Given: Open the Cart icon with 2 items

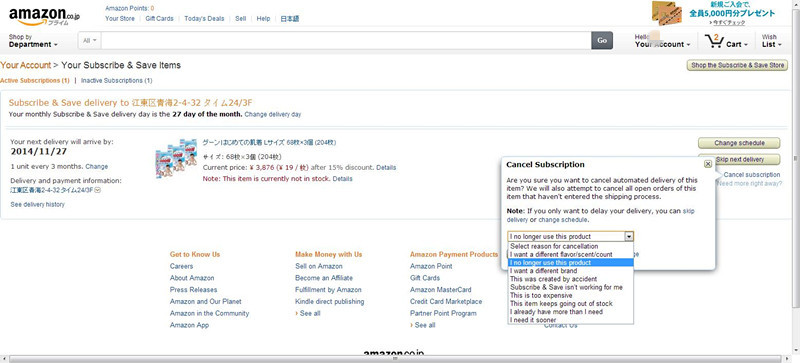Looking at the screenshot, I should [x=726, y=41].
